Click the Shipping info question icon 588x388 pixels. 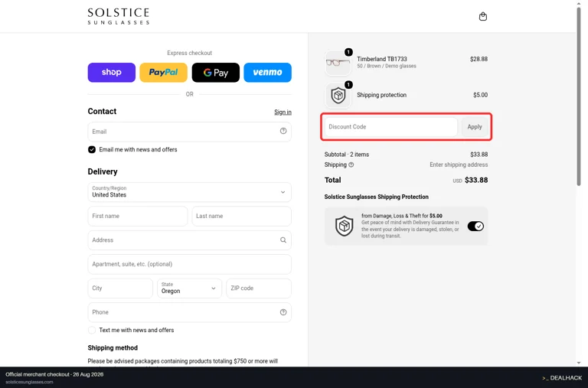(x=351, y=165)
